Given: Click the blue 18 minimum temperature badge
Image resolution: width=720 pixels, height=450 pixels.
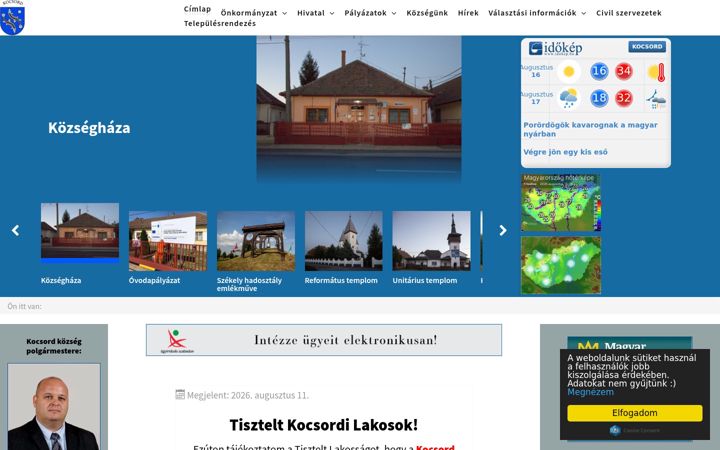Looking at the screenshot, I should pos(599,98).
